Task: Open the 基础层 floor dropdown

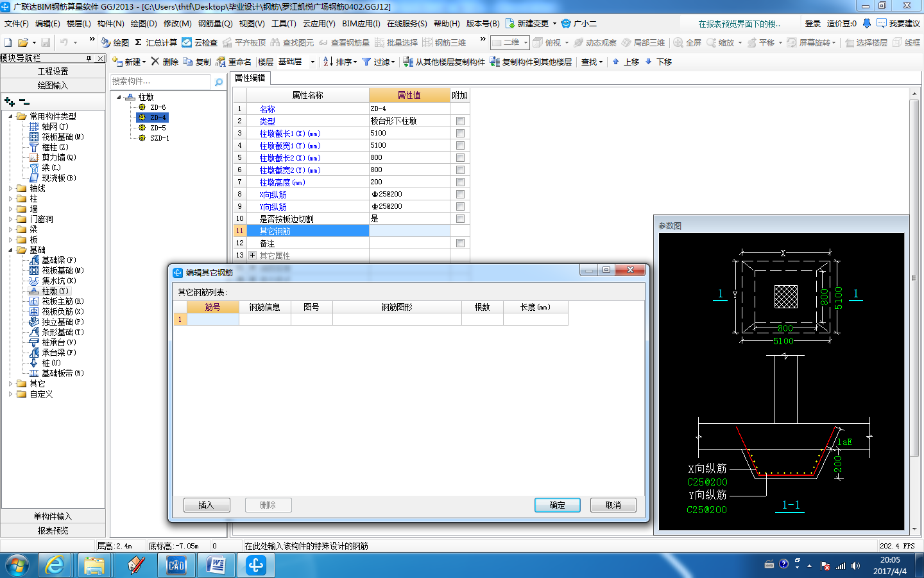Action: click(x=313, y=62)
